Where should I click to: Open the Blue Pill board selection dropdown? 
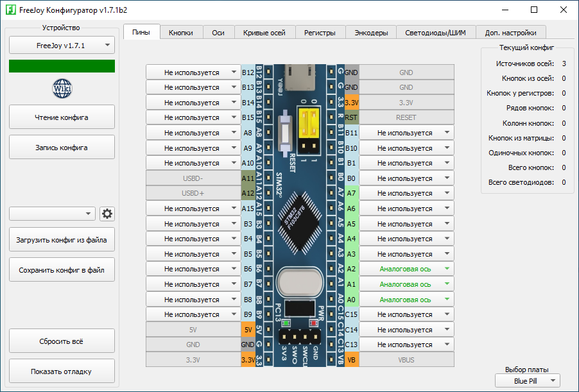528,380
